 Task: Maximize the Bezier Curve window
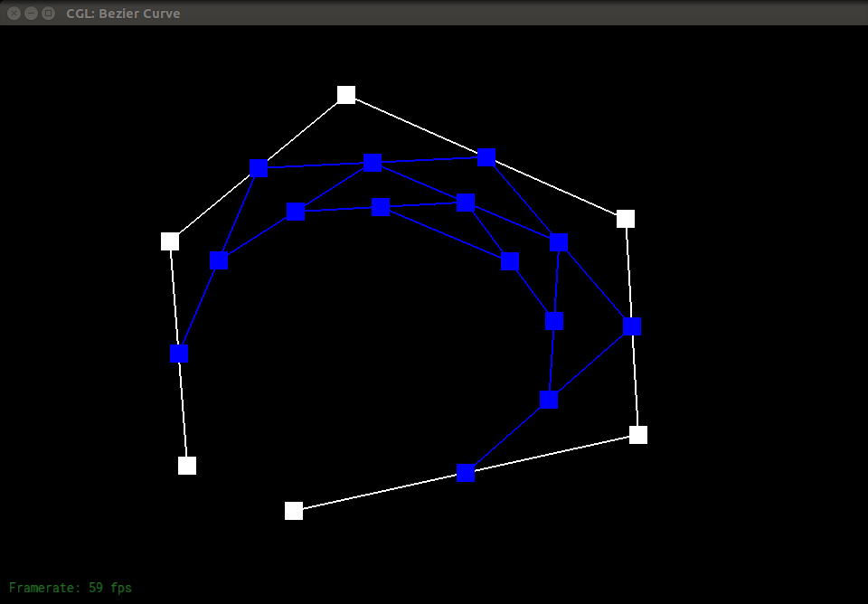click(49, 13)
